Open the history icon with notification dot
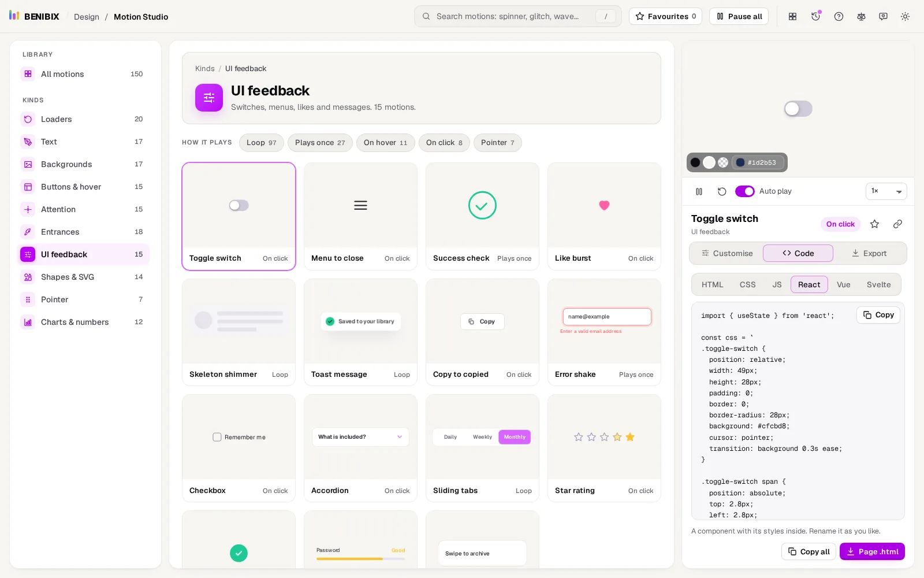The width and height of the screenshot is (924, 578). (x=815, y=16)
